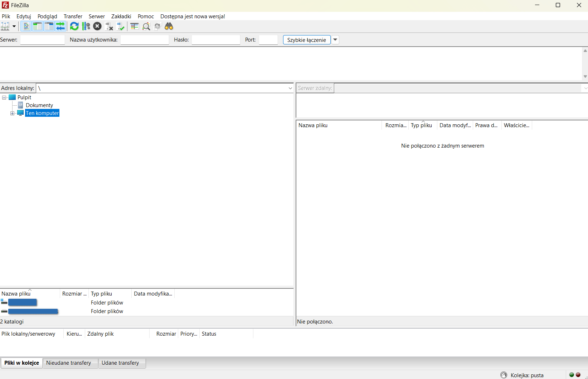Click Dostępna jest nowa wersja! notice
This screenshot has width=588, height=379.
tap(193, 16)
